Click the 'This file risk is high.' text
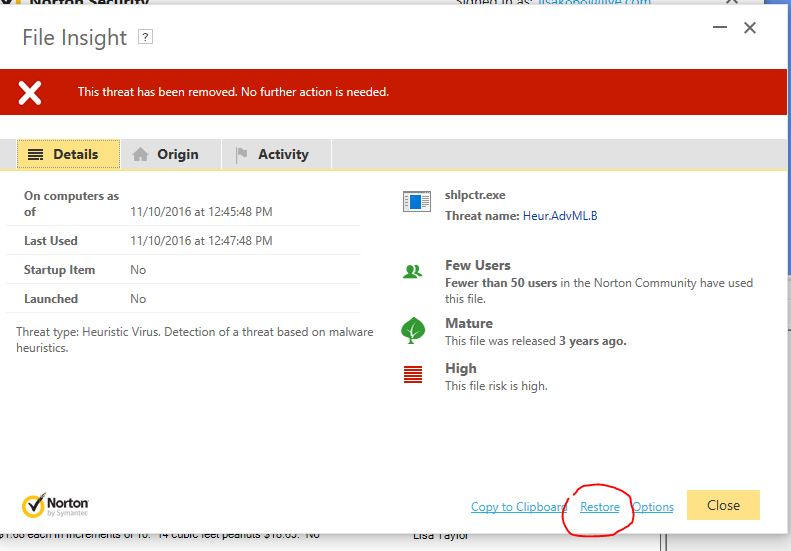Image resolution: width=791 pixels, height=551 pixels. (x=496, y=386)
